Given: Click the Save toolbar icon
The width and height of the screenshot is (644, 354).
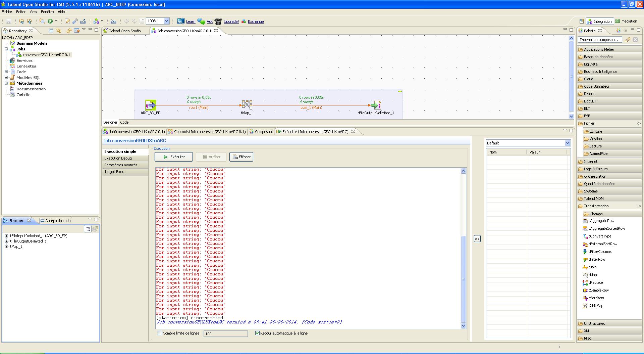Looking at the screenshot, I should 8,21.
